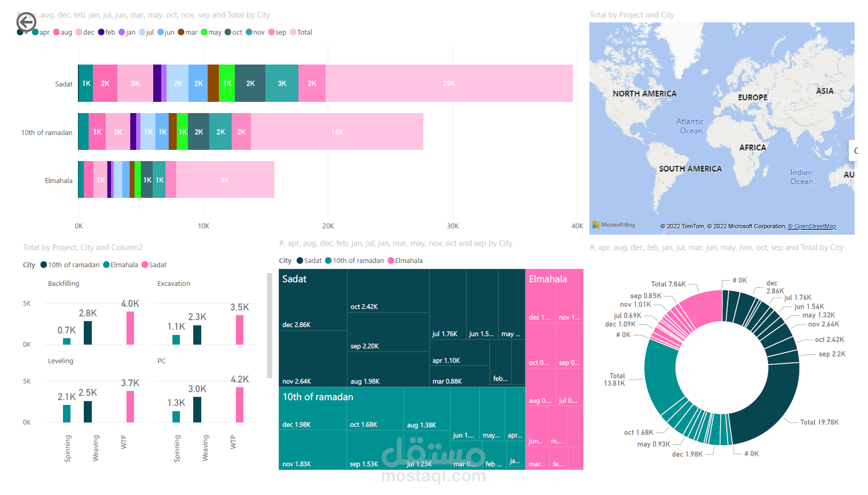This screenshot has height=495, width=868.
Task: Click the Excavation WTP 3.5K bar
Action: [x=240, y=330]
